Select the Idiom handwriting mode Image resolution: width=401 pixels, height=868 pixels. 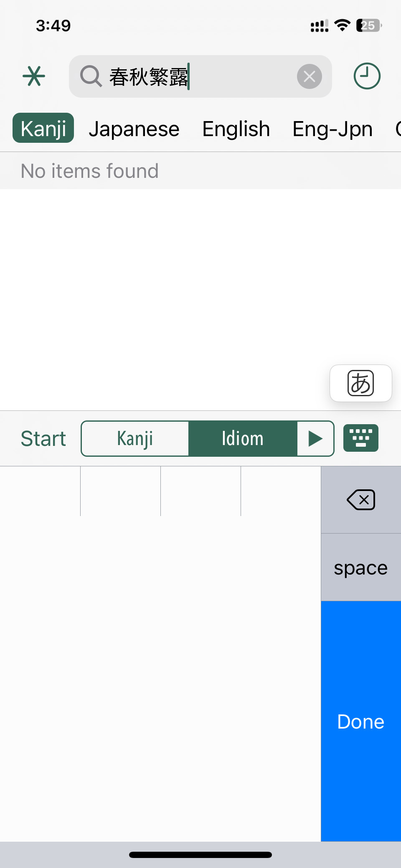(243, 438)
